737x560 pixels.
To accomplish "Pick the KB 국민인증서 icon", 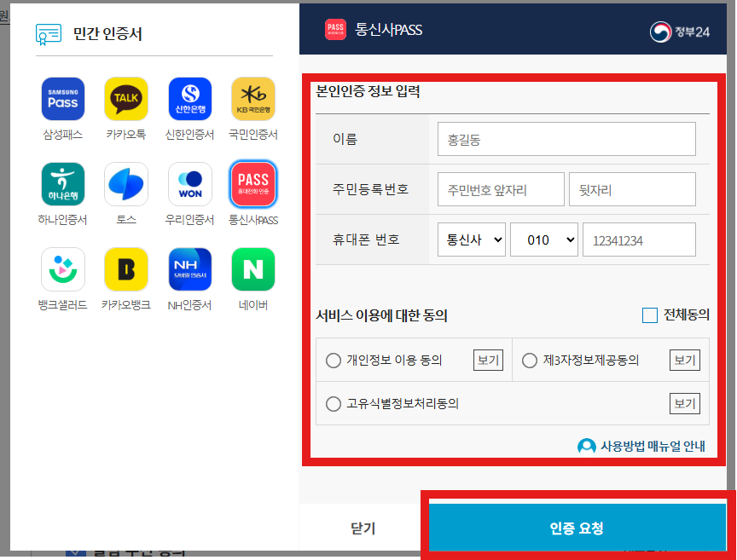I will click(x=253, y=99).
